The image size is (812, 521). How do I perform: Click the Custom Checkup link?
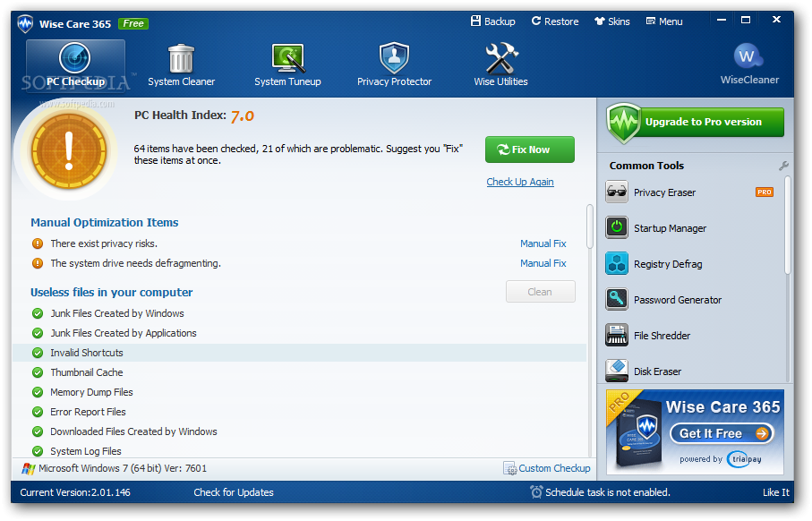pyautogui.click(x=555, y=468)
